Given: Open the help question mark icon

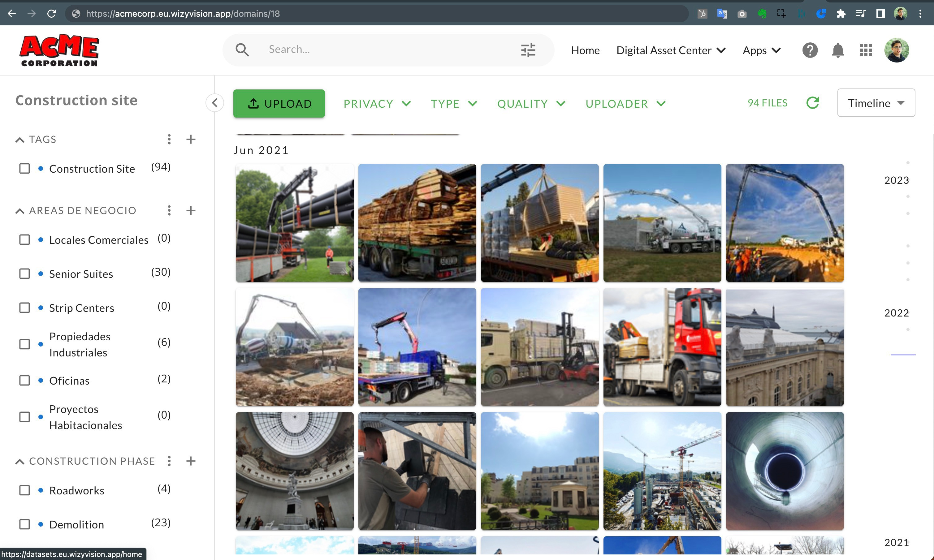Looking at the screenshot, I should [810, 50].
